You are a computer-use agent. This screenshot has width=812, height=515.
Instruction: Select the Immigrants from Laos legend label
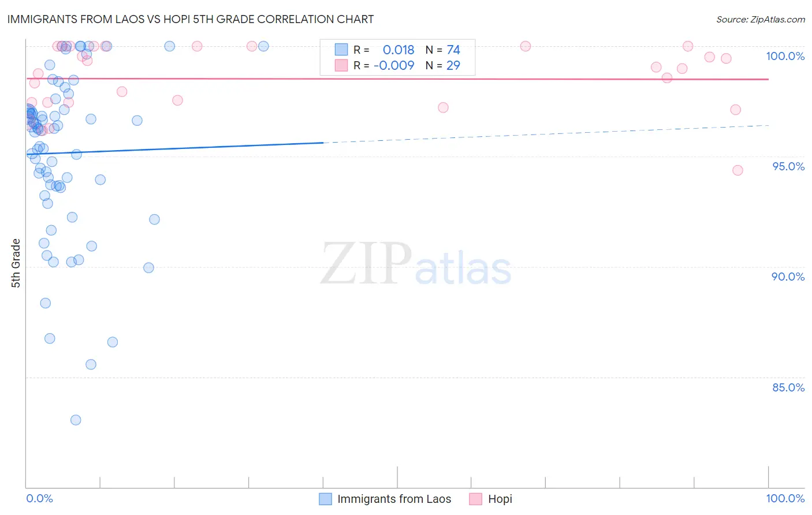[394, 499]
